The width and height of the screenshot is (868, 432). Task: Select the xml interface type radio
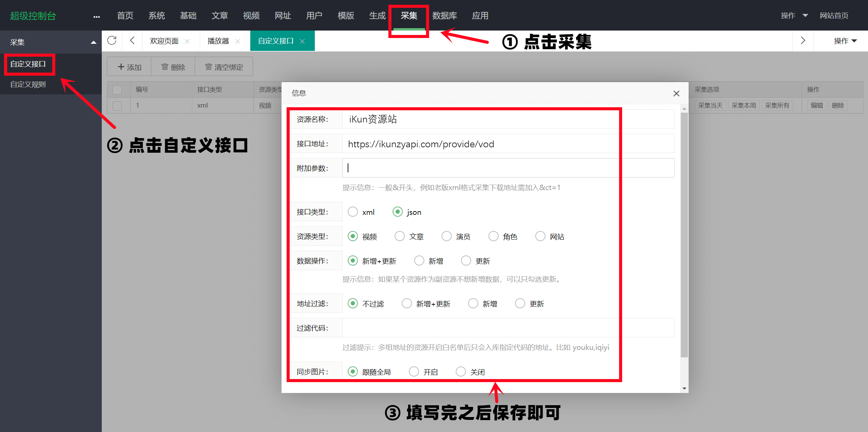(x=353, y=212)
